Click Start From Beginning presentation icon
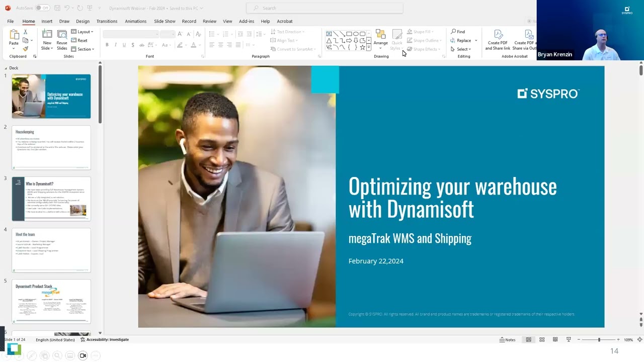This screenshot has width=644, height=362. (x=91, y=8)
